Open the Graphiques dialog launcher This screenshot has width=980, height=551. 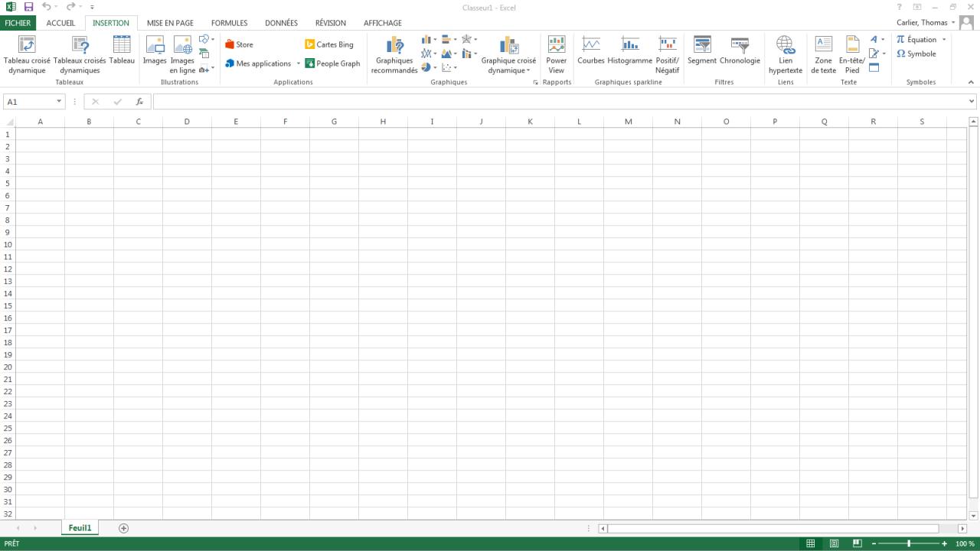tap(535, 82)
